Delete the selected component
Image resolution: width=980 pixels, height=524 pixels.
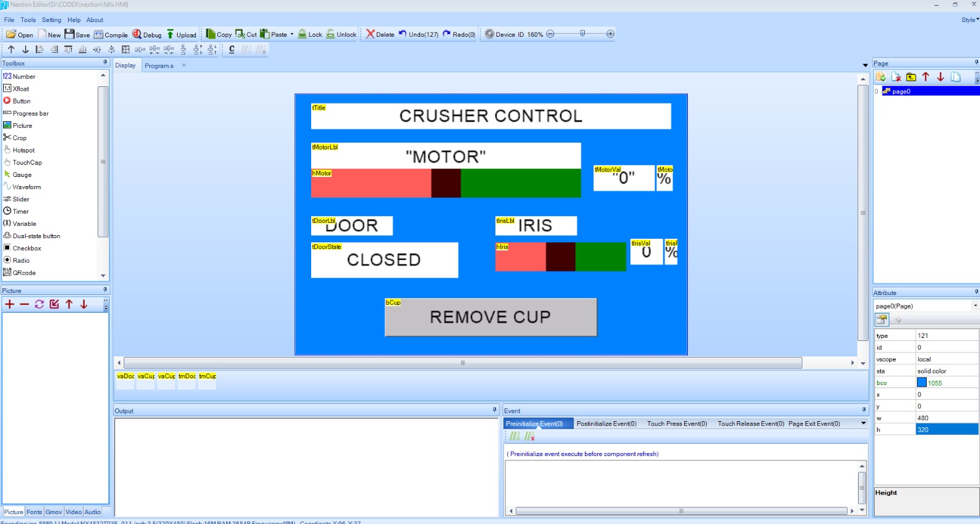pos(380,34)
